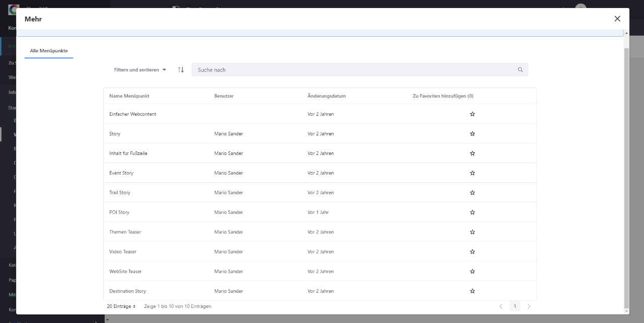Add Einfacher Webcontent to favorites
This screenshot has height=323, width=644.
pos(472,114)
